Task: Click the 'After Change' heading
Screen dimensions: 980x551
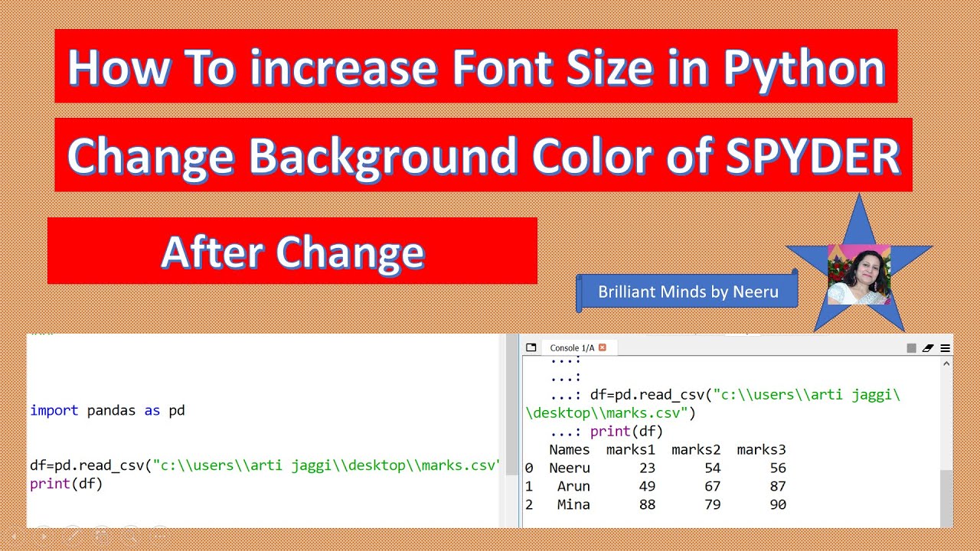Action: [292, 251]
